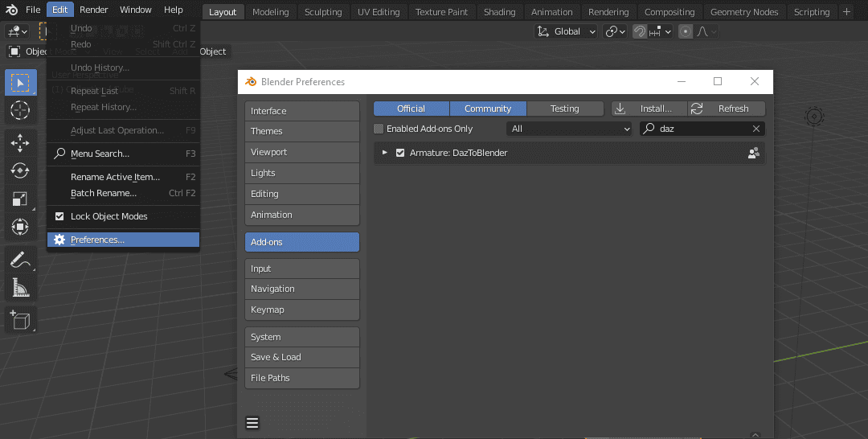Open the snapping options dropdown
Image resolution: width=868 pixels, height=439 pixels.
tap(661, 31)
